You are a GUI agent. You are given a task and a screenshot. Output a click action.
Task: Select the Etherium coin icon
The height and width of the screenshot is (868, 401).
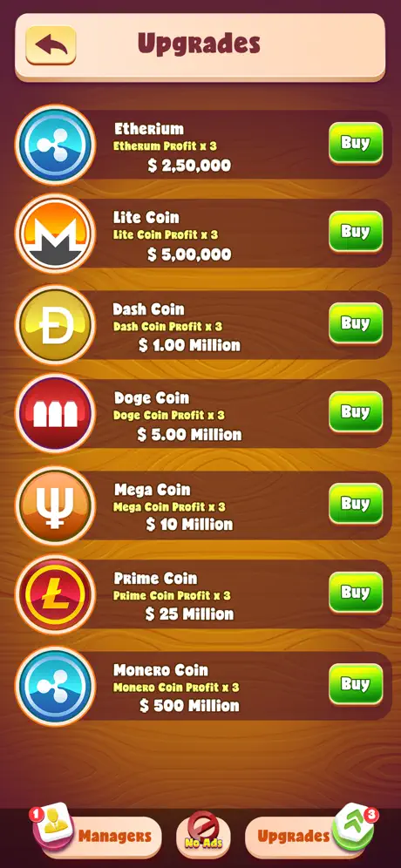click(x=55, y=145)
